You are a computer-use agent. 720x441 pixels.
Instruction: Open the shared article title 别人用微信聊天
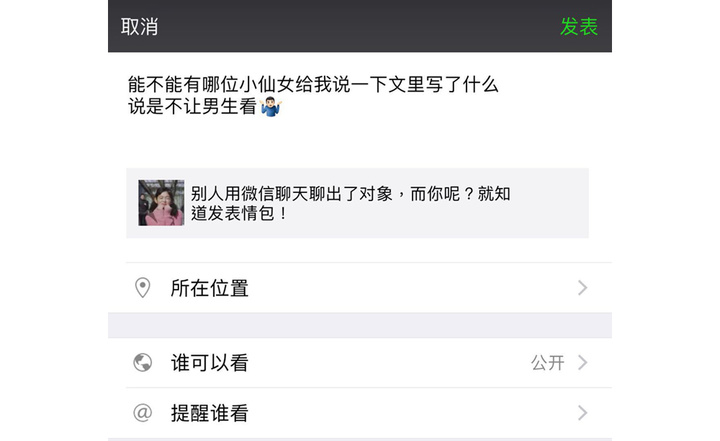[350, 203]
